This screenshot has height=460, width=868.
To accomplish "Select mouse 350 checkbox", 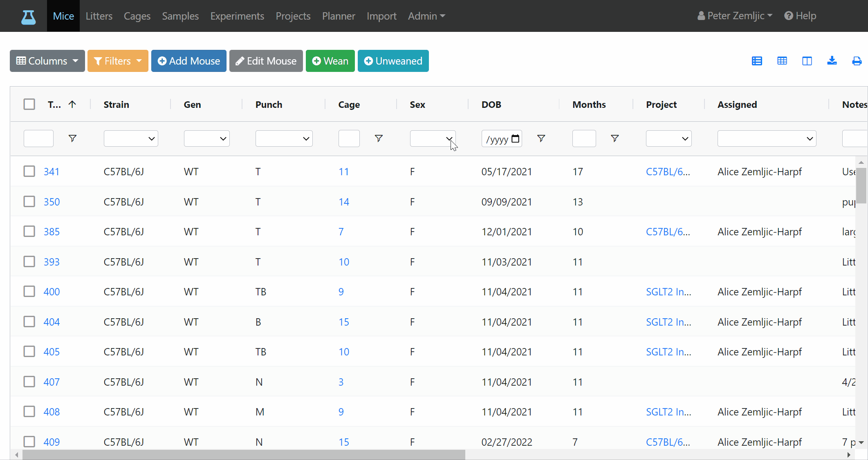I will (29, 201).
